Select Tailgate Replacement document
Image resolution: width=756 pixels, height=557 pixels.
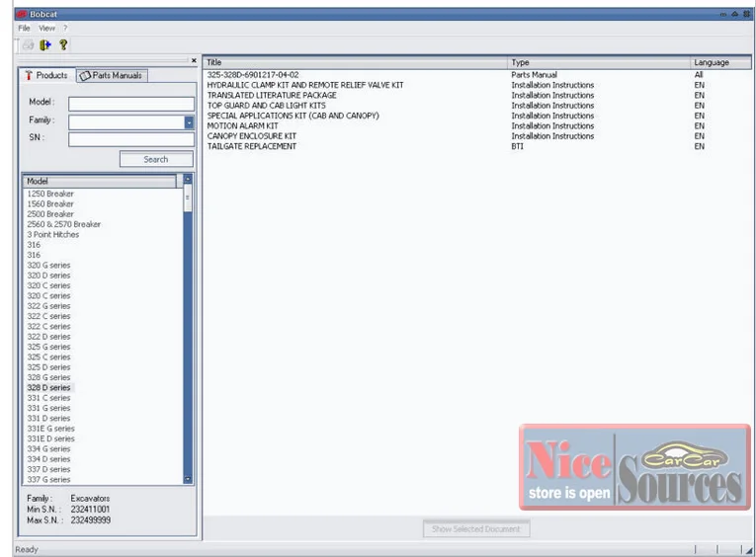coord(252,146)
